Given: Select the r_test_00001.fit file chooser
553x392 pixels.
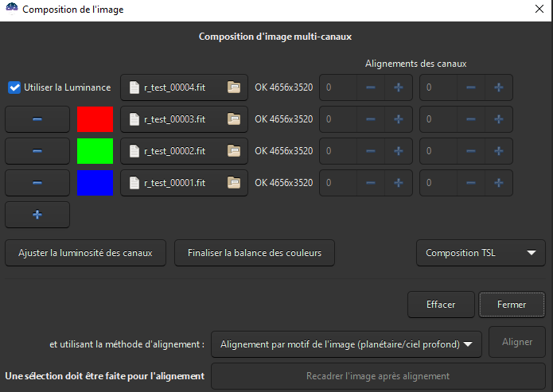Looking at the screenshot, I should [x=184, y=183].
